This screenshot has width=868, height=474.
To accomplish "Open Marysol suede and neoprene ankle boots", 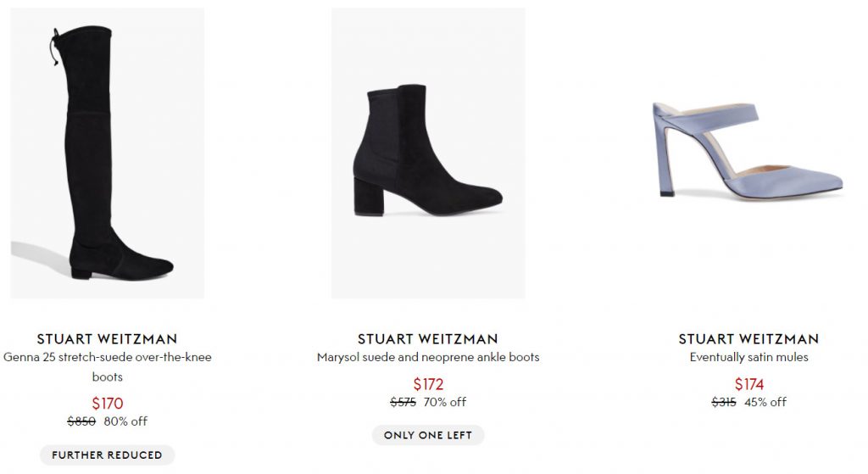I will [x=428, y=357].
